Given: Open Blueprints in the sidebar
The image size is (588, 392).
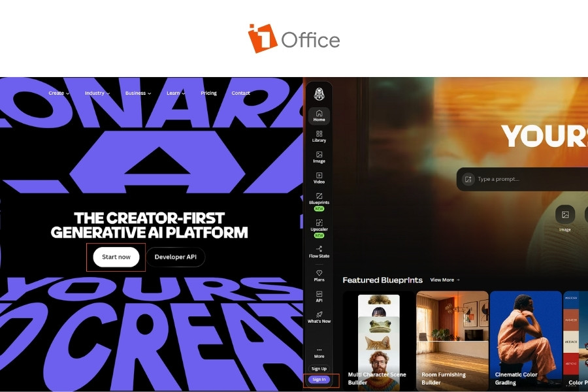Looking at the screenshot, I should [x=319, y=202].
